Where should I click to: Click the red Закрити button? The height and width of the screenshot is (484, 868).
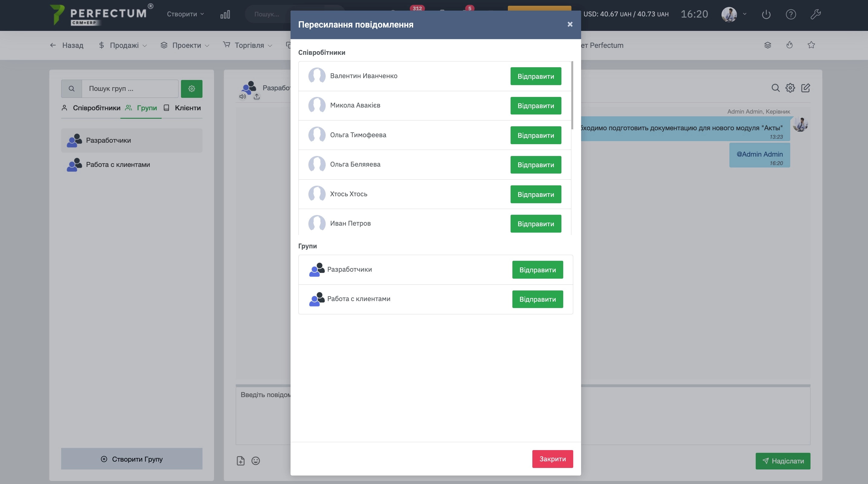coord(552,459)
